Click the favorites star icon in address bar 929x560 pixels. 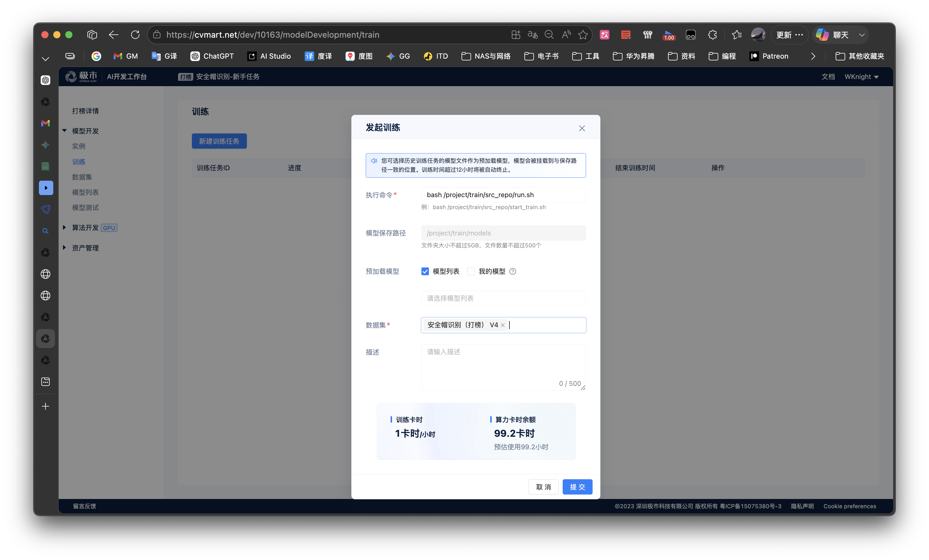tap(583, 35)
